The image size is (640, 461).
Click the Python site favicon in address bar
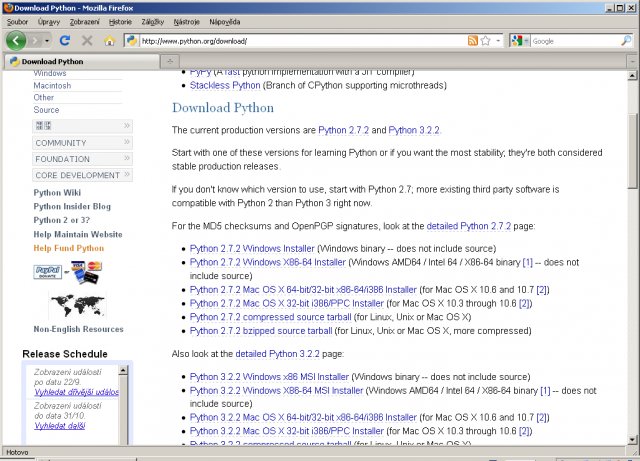[x=131, y=40]
